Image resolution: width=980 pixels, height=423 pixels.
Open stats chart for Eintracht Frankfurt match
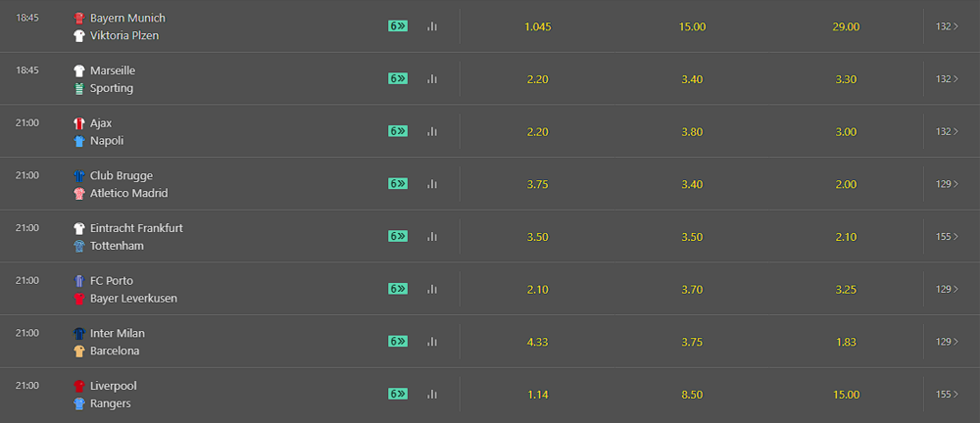432,237
